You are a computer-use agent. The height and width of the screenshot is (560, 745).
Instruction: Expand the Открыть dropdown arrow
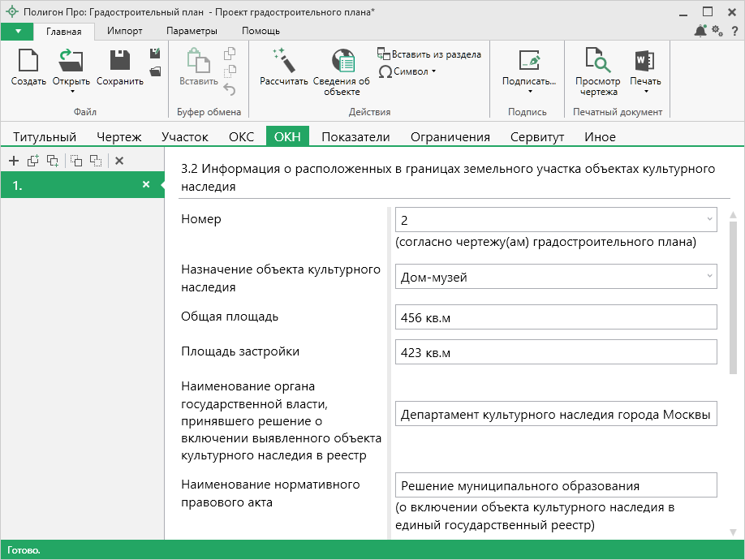click(71, 92)
